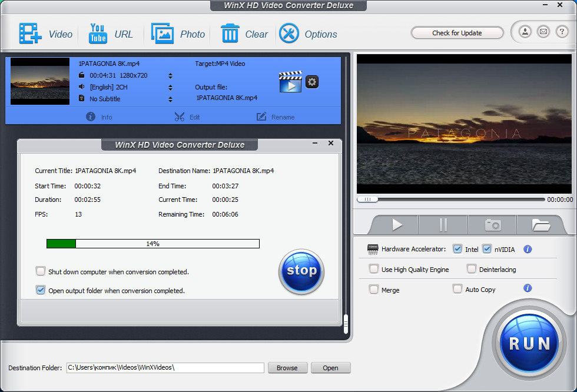Close the conversion progress dialog
Viewport: 577px width, 392px height.
point(331,143)
